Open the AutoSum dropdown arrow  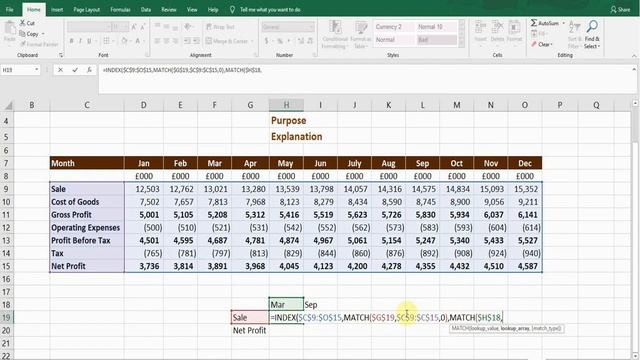click(x=563, y=23)
